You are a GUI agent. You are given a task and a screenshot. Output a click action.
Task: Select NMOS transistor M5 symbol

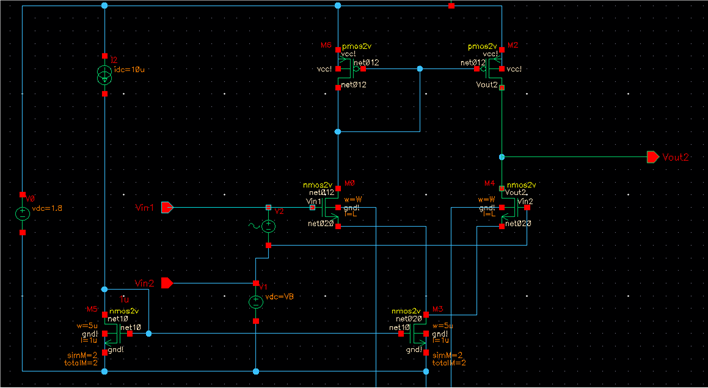(115, 333)
